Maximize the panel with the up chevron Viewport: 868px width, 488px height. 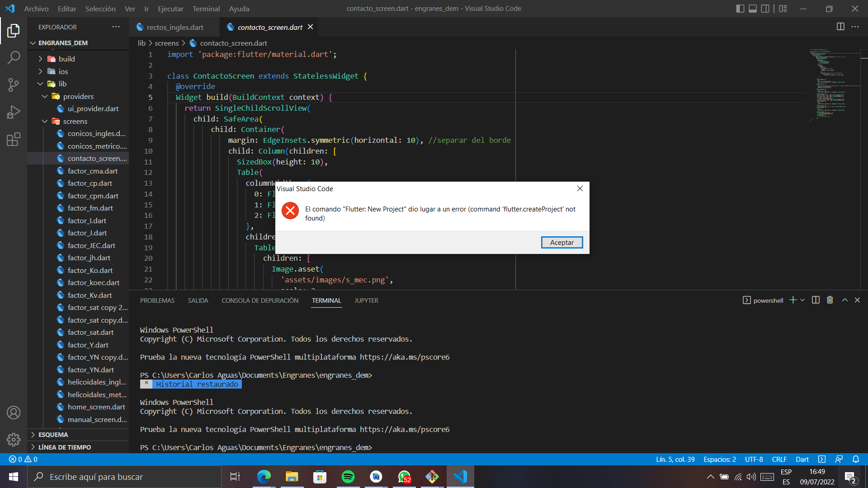[x=844, y=300]
